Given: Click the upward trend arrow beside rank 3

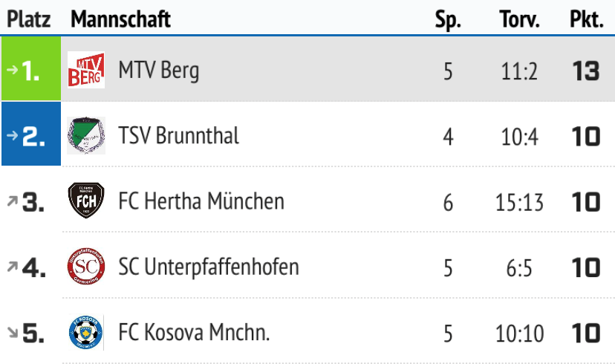Looking at the screenshot, I should [x=11, y=202].
